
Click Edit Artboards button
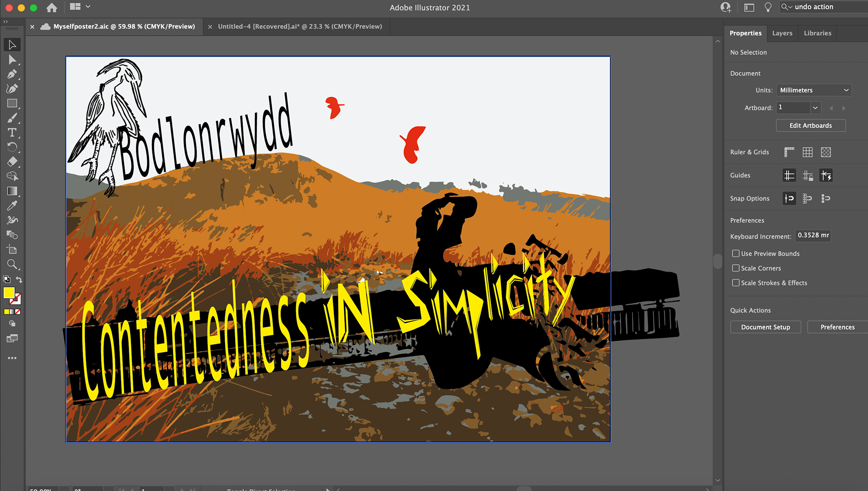point(811,125)
